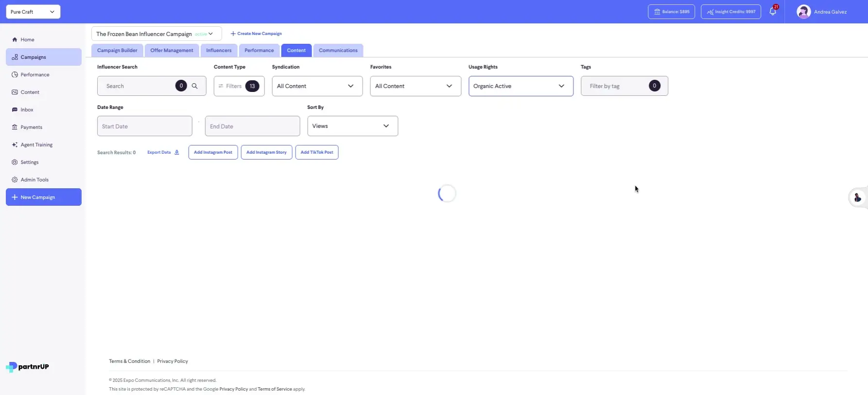Switch to the Performance tab

(x=259, y=51)
